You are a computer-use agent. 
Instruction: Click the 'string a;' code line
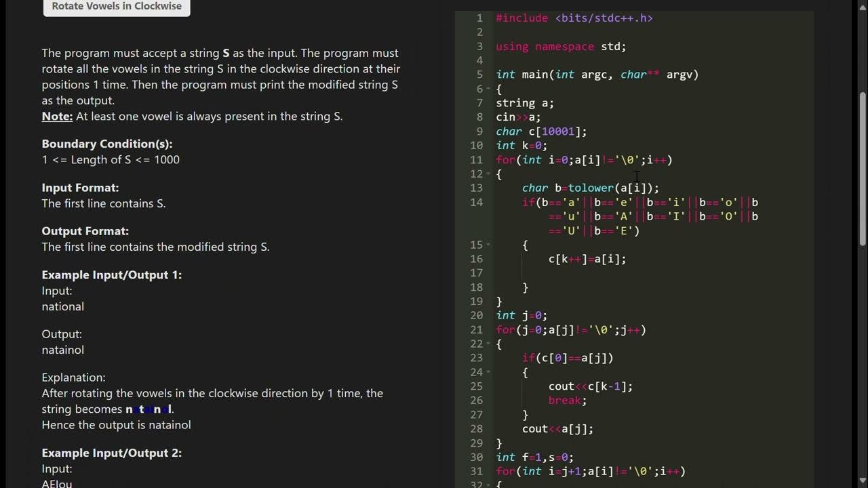525,103
